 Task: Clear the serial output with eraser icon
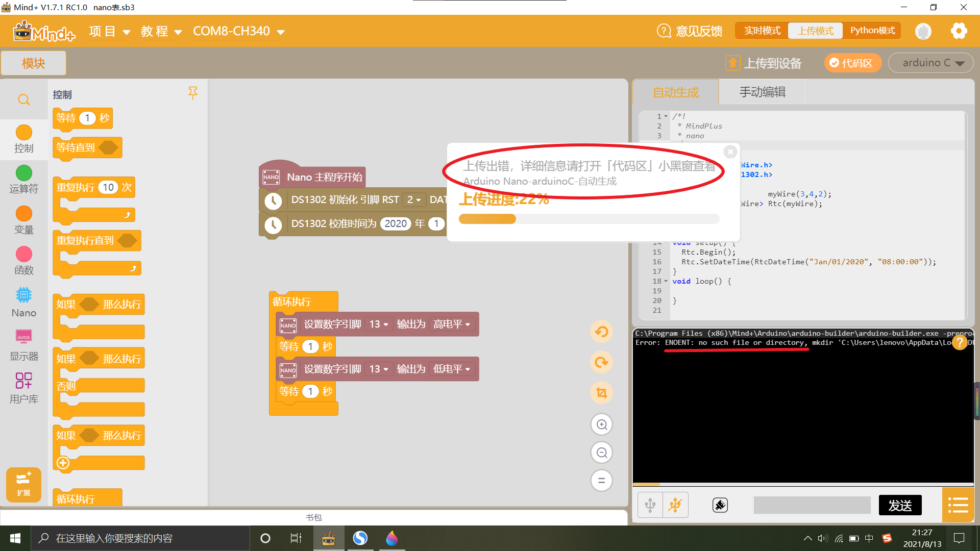click(x=720, y=505)
